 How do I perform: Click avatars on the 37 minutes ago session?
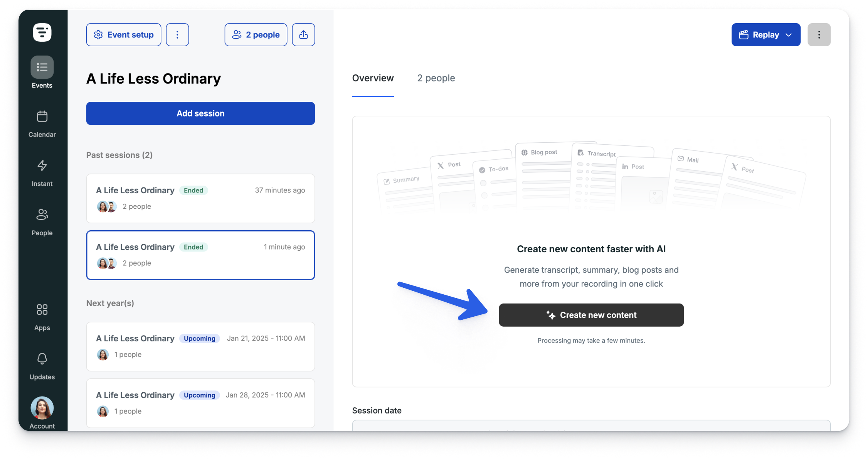(x=107, y=207)
